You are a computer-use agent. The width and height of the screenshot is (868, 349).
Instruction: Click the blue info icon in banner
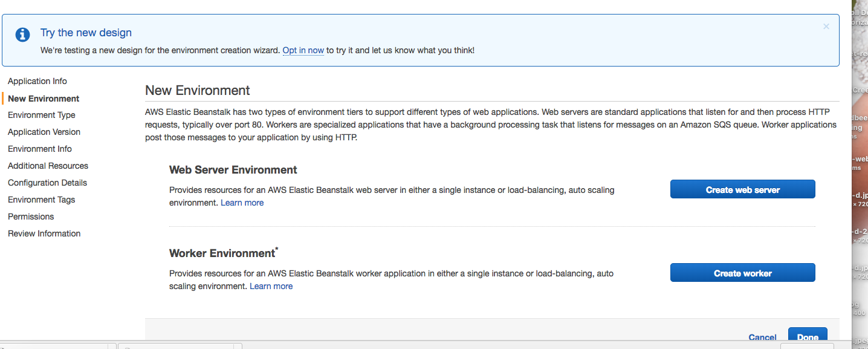23,34
